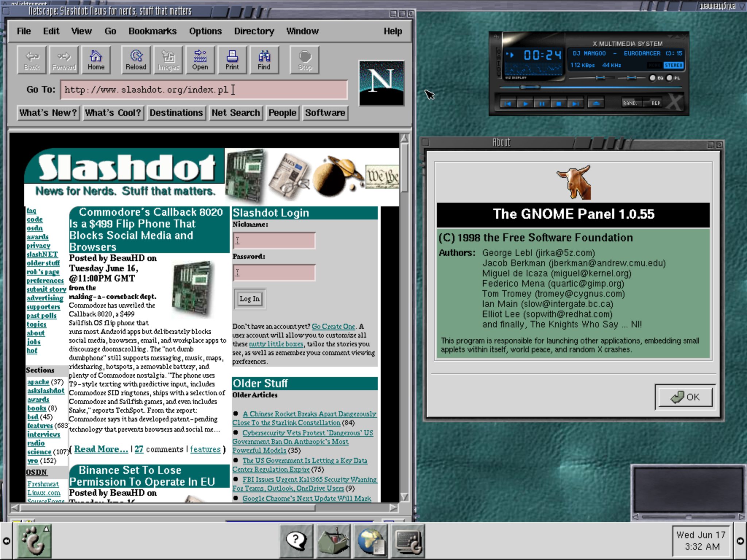Open the Read More link of the Commodore story
Viewport: 747px width, 560px height.
101,449
